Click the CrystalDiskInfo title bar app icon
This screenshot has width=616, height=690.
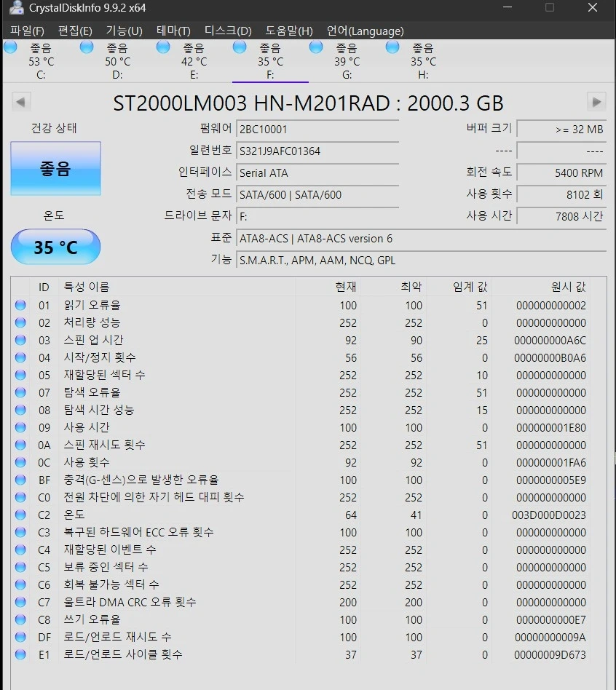coord(17,7)
